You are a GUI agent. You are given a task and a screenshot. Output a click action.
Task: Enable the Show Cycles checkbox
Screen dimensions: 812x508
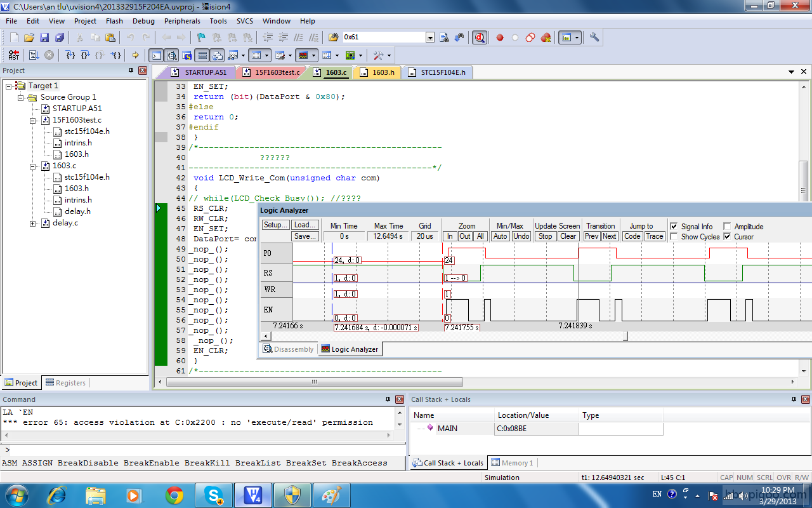coord(674,236)
